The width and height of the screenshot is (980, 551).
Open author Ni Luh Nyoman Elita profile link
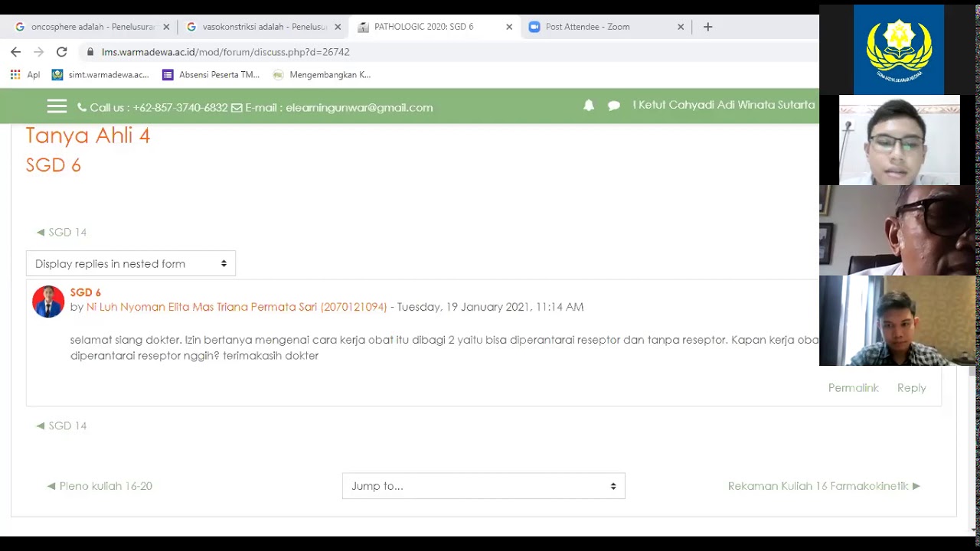237,307
